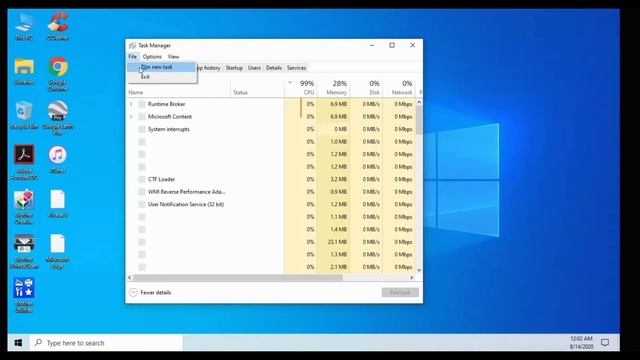Click the End task button
This screenshot has width=640, height=360.
pyautogui.click(x=400, y=292)
